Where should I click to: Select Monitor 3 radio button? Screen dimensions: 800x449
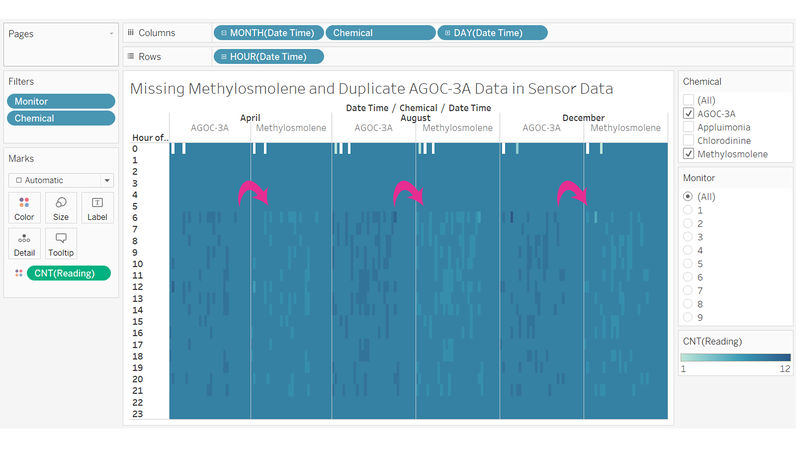click(x=688, y=237)
